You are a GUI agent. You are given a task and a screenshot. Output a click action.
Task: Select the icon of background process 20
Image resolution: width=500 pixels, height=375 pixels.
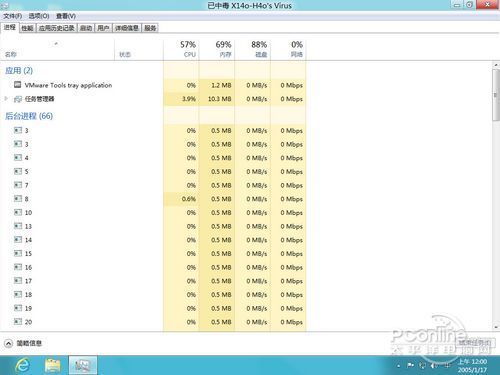(x=18, y=322)
